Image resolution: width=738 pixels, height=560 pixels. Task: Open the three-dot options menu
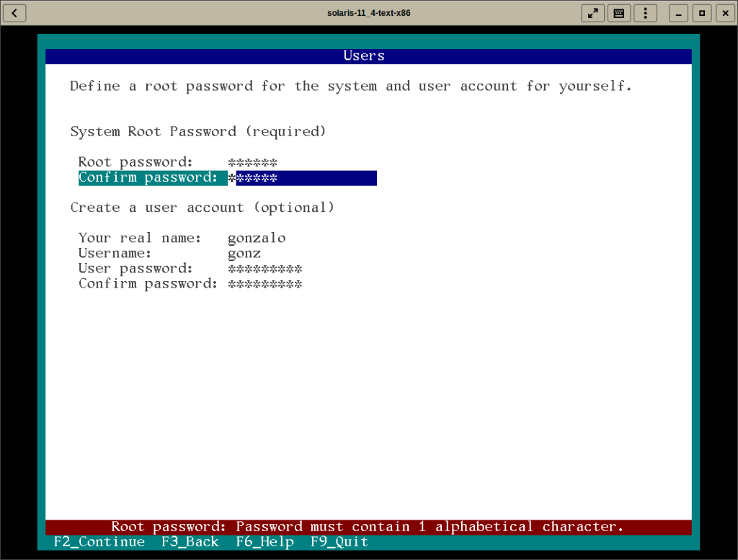(645, 13)
